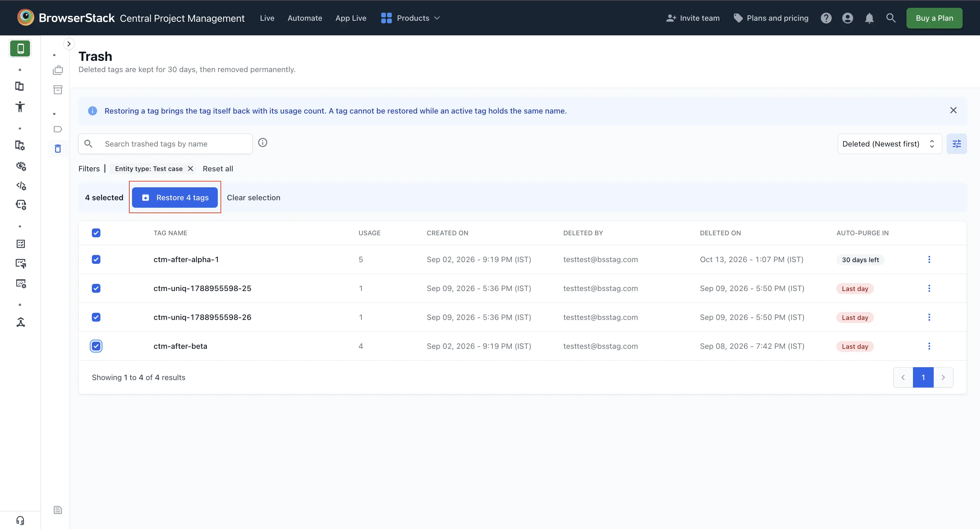Viewport: 980px width, 529px height.
Task: Open the green mobile device product icon
Action: (20, 49)
